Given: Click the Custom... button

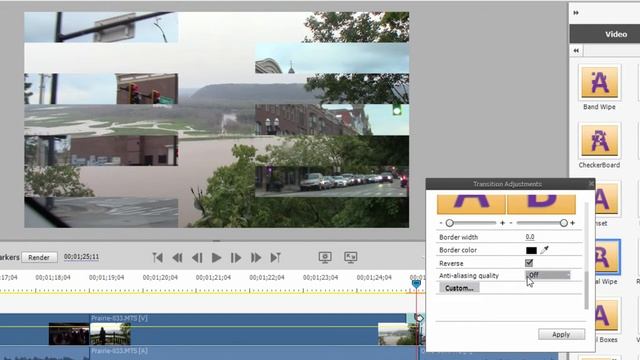Looking at the screenshot, I should point(459,288).
